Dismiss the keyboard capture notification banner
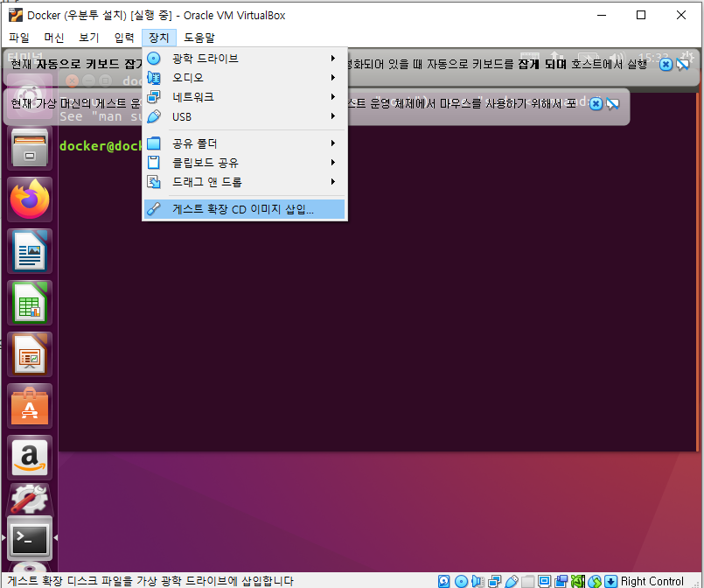Viewport: 704px width, 588px height. (x=666, y=65)
